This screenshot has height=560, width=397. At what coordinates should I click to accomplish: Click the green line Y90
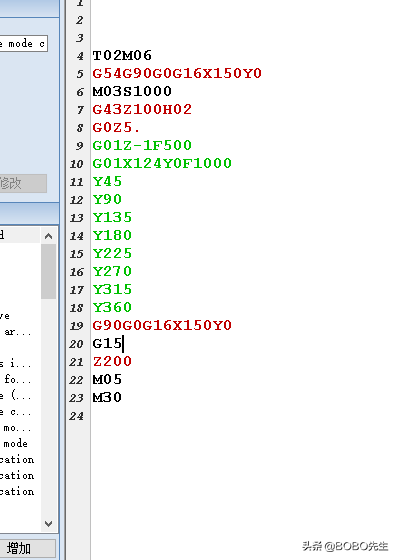pos(107,199)
